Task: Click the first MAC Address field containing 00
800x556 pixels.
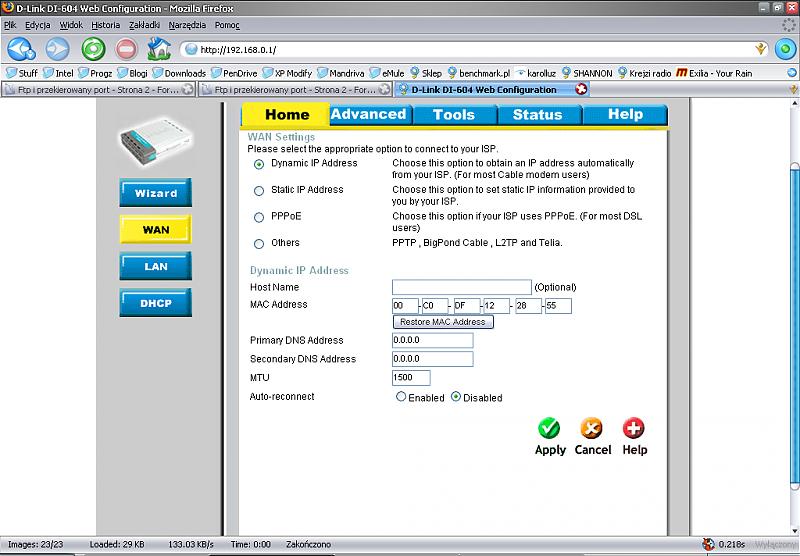Action: click(x=405, y=306)
